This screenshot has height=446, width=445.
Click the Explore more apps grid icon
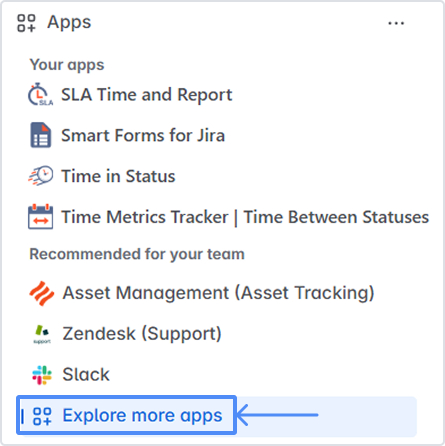pyautogui.click(x=42, y=416)
